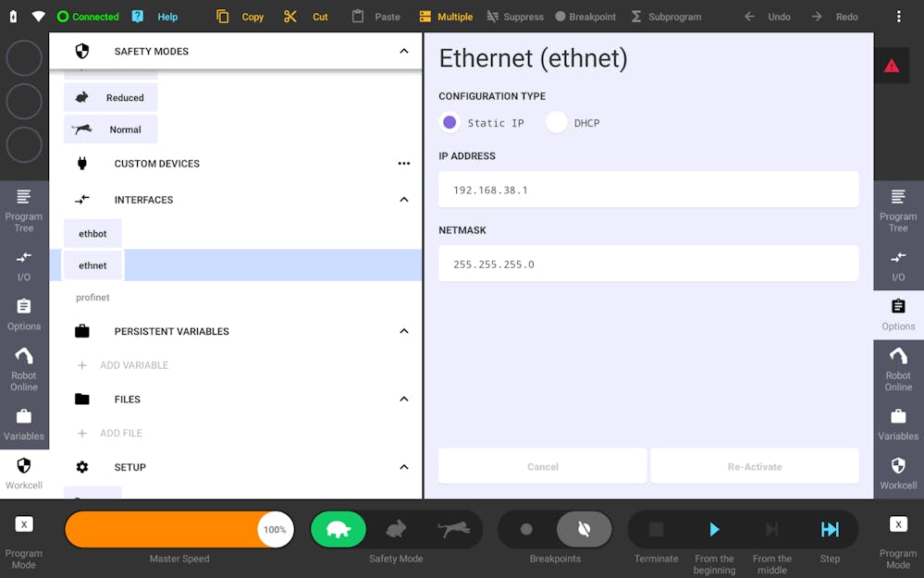Screen dimensions: 924x578
Task: Click the Cancel button
Action: [543, 466]
